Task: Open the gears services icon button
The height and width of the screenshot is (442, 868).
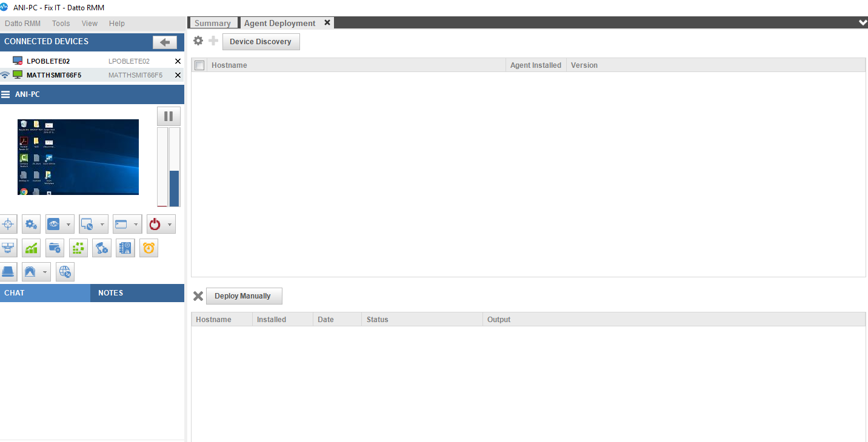Action: click(31, 225)
